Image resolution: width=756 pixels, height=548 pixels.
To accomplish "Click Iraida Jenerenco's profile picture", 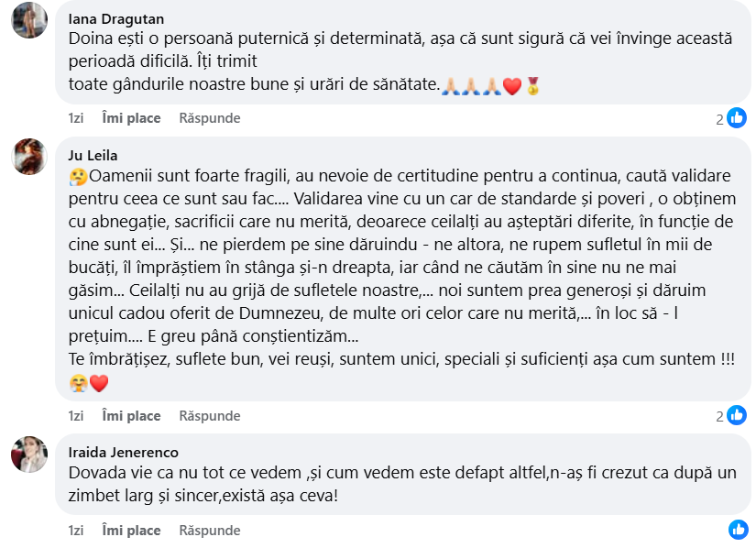I will pos(28,455).
